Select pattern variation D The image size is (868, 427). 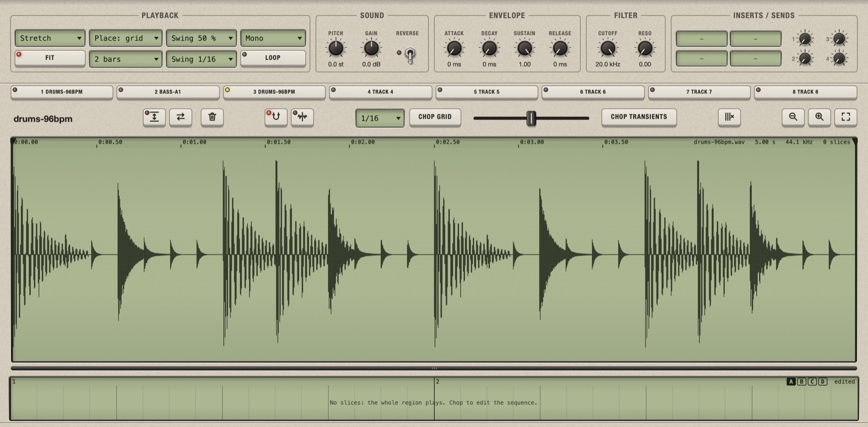pos(822,381)
